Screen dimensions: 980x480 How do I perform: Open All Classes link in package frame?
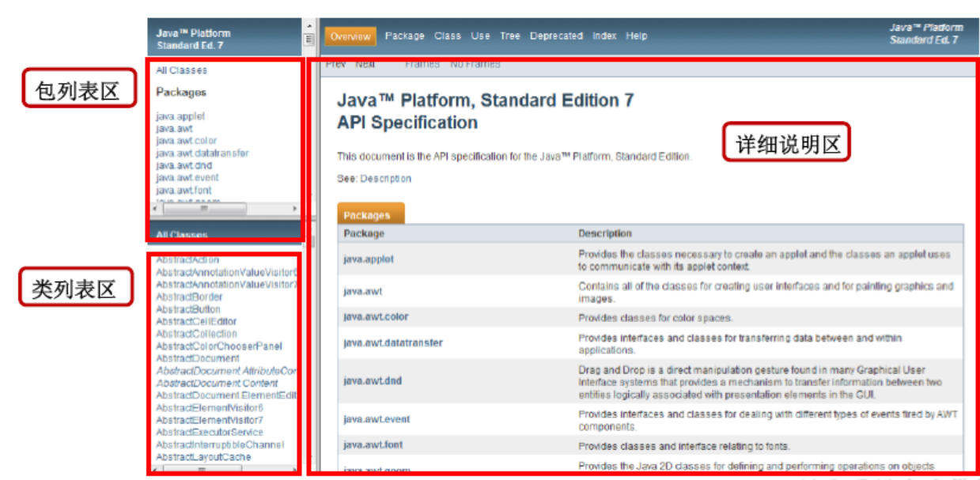click(181, 70)
